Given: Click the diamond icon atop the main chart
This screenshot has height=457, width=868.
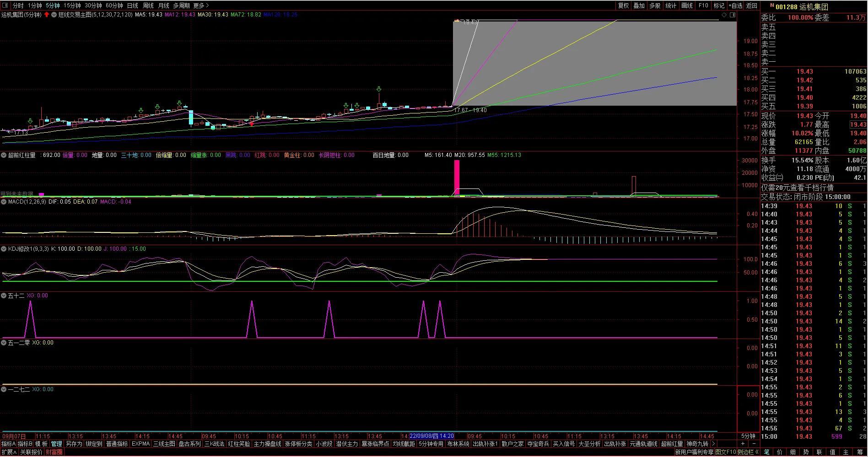Looking at the screenshot, I should point(724,15).
